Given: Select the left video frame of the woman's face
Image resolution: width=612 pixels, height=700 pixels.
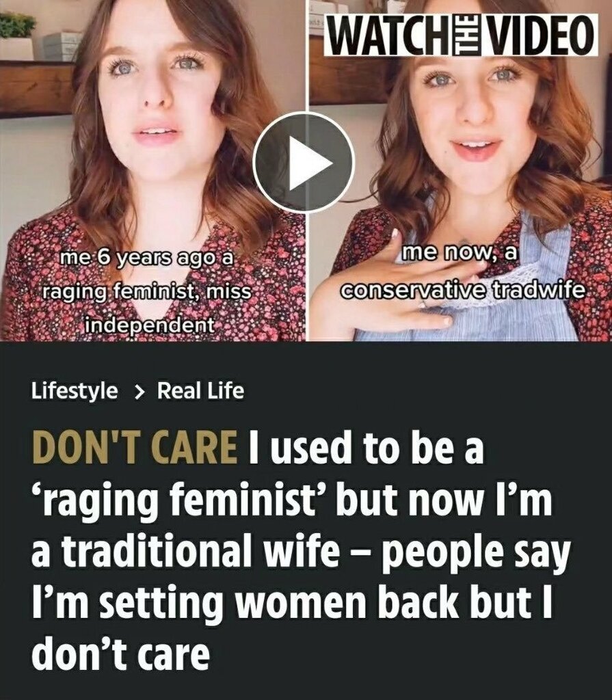Looking at the screenshot, I should pos(152,170).
